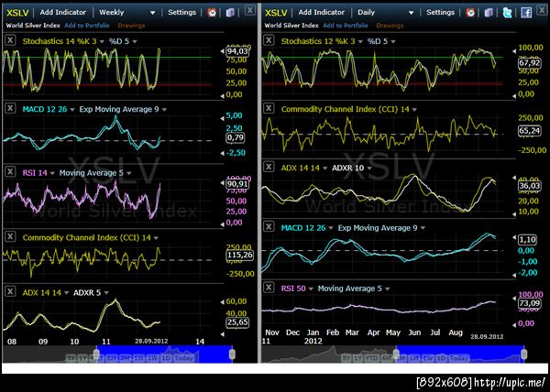Select the 1M range in the Weekly chart
Screen dimensions: 550x392
click(x=138, y=358)
